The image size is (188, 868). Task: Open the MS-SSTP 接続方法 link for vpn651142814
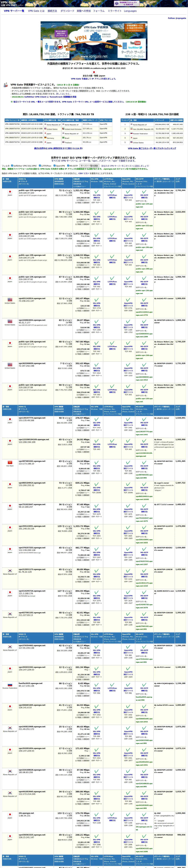click(144, 306)
